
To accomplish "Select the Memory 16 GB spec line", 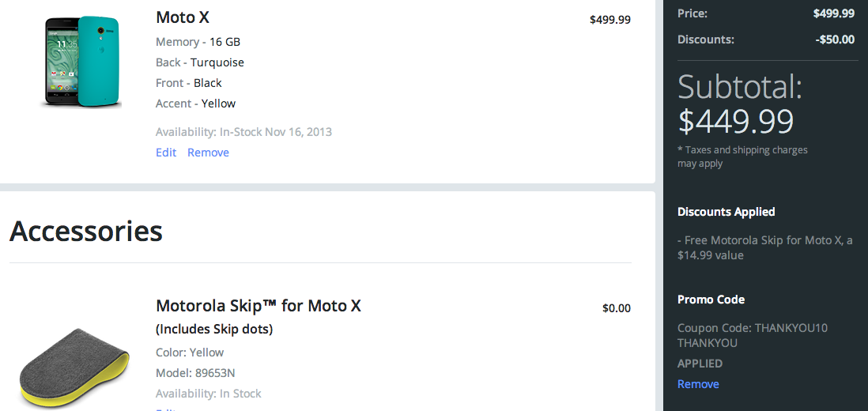I will tap(198, 42).
